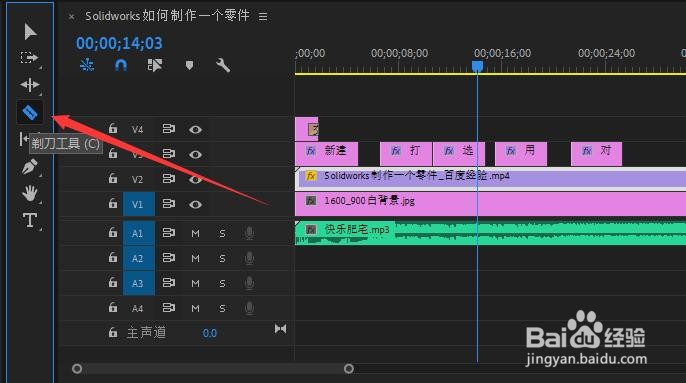This screenshot has height=383, width=686.
Task: Select the Ripple Edit tool
Action: (x=30, y=84)
